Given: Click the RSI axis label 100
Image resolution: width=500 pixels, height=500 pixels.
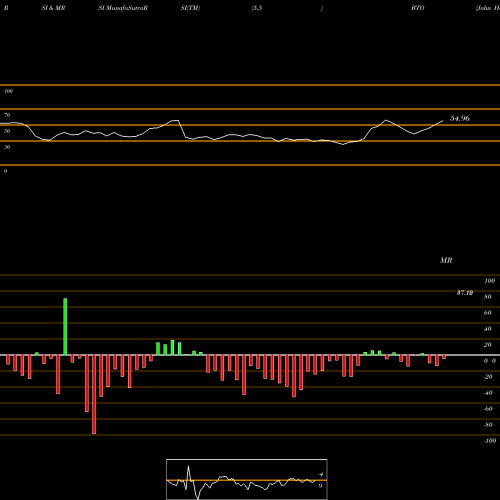Looking at the screenshot, I should tap(8, 91).
